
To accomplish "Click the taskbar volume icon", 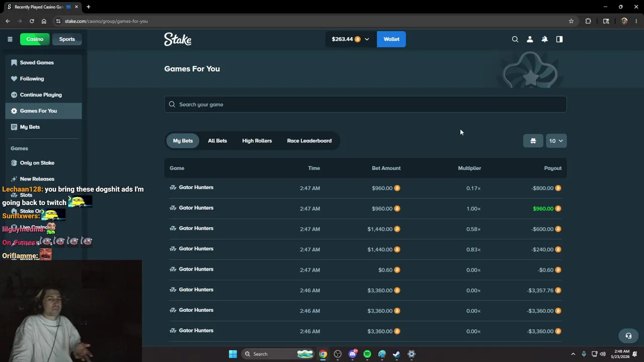I will point(603,354).
